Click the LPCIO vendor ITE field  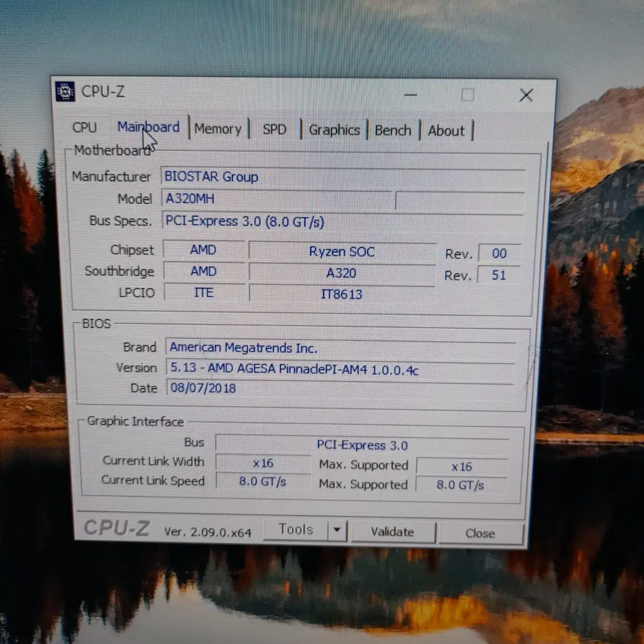point(204,293)
